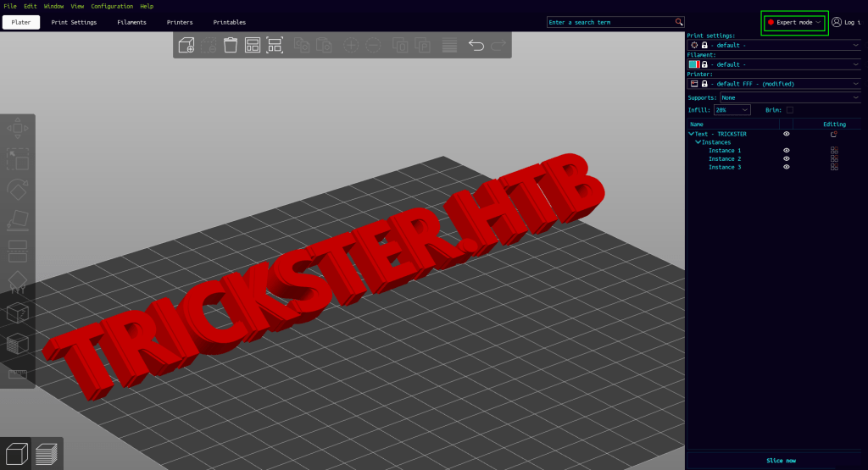The image size is (868, 470).
Task: Switch to the layers preview view icon
Action: (x=47, y=455)
